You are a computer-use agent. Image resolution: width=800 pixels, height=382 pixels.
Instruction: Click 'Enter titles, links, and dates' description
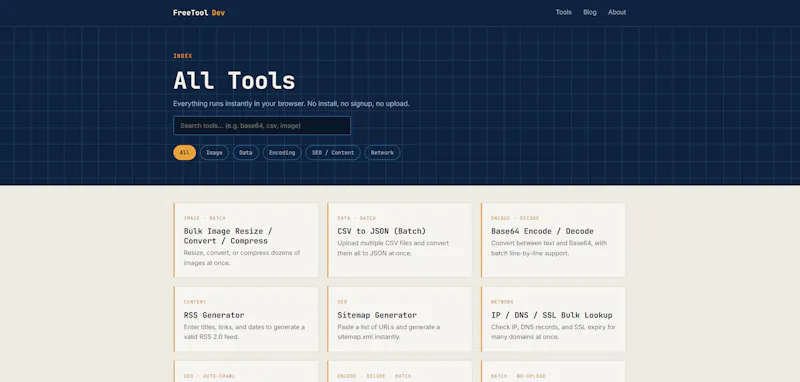244,332
